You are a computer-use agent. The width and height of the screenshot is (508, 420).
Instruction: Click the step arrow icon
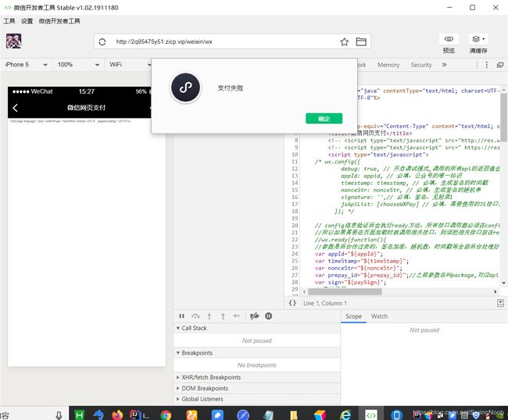[236, 316]
